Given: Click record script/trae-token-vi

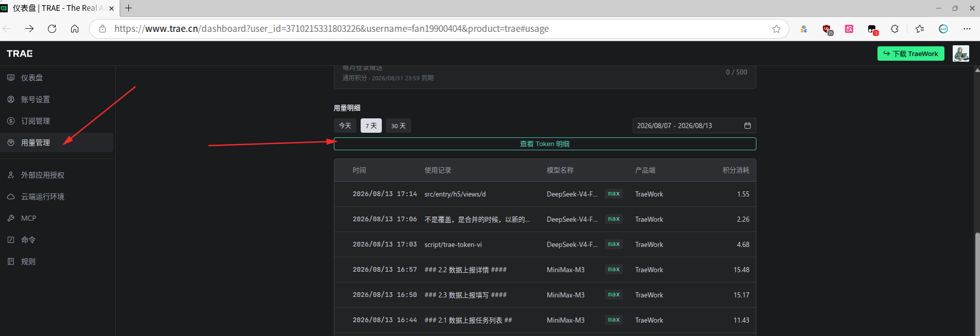Looking at the screenshot, I should 453,244.
